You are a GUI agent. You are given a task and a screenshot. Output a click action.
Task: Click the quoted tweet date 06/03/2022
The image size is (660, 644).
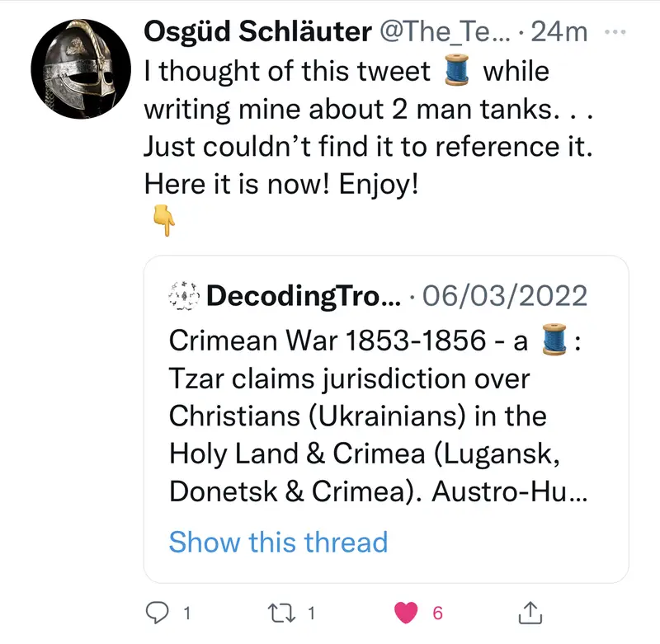(504, 296)
